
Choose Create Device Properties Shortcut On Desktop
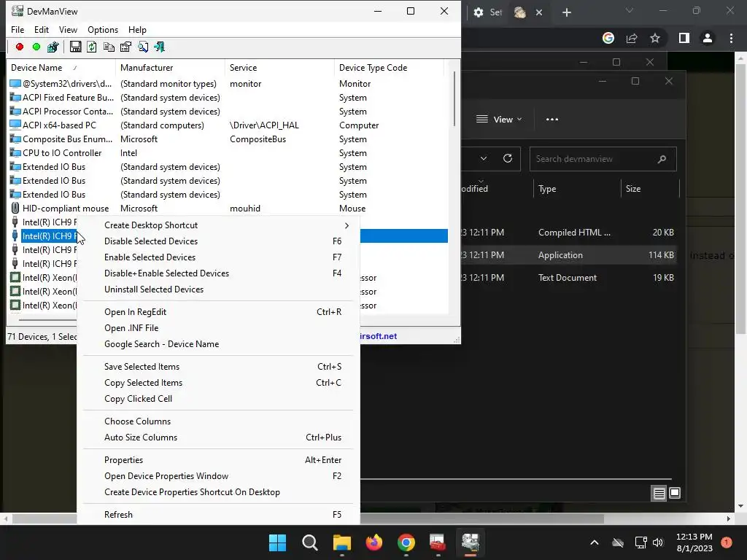218,492
